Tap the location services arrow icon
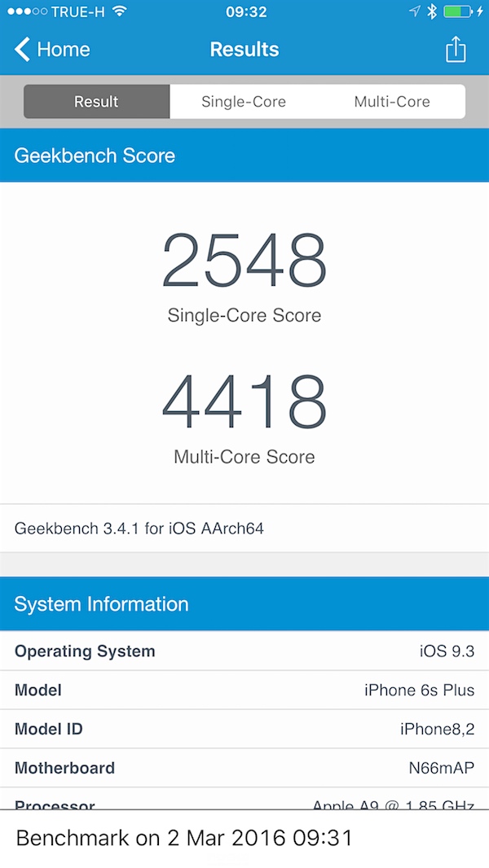The height and width of the screenshot is (868, 489). (x=415, y=11)
